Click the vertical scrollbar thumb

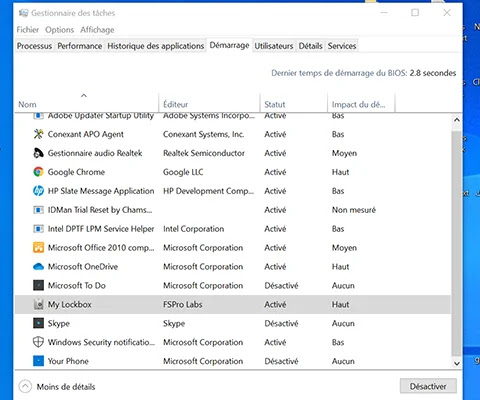pos(457,243)
